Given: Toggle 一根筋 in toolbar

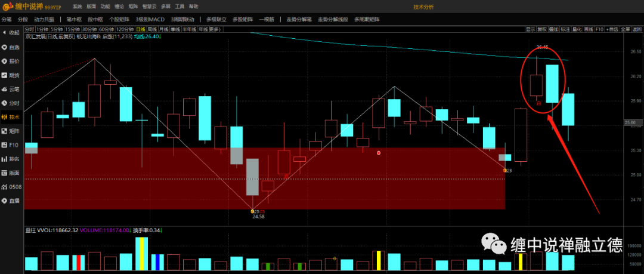Looking at the screenshot, I should coord(267,19).
